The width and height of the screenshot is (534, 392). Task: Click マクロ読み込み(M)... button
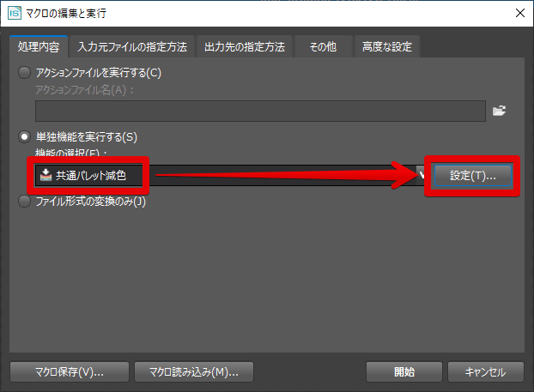[194, 372]
